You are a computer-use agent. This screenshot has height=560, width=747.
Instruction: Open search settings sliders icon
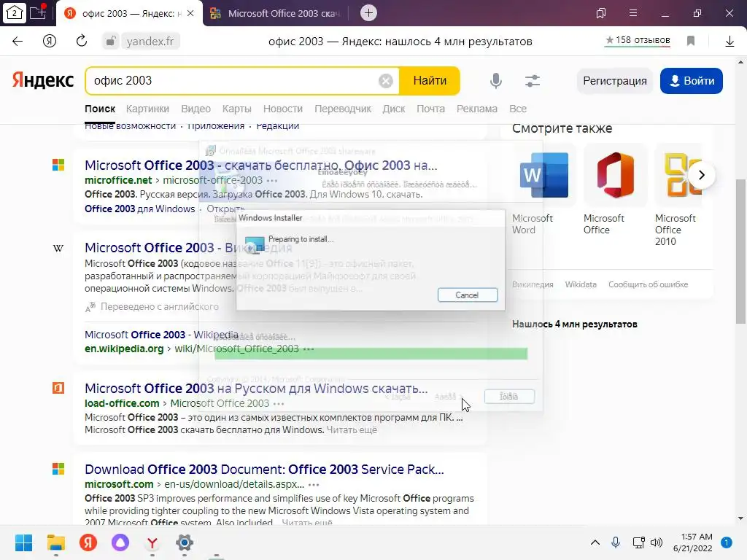click(532, 81)
